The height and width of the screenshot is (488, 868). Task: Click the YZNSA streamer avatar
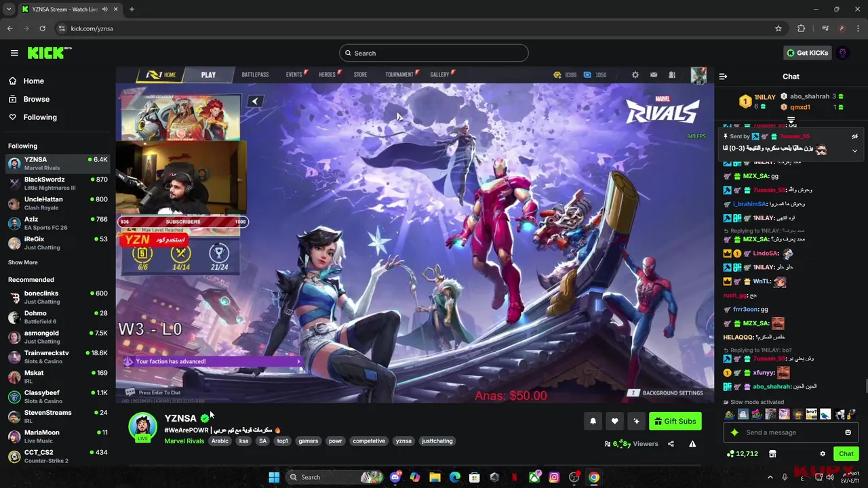pyautogui.click(x=143, y=427)
